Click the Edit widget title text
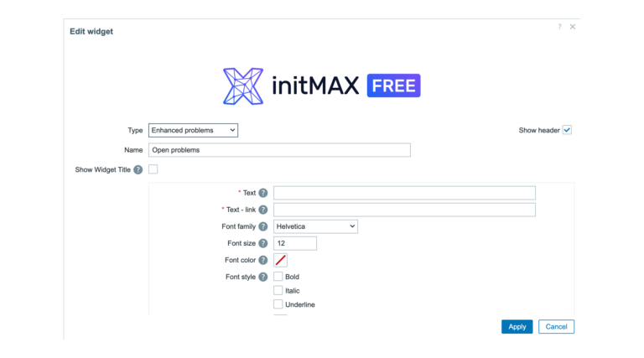The image size is (644, 358). tap(91, 32)
